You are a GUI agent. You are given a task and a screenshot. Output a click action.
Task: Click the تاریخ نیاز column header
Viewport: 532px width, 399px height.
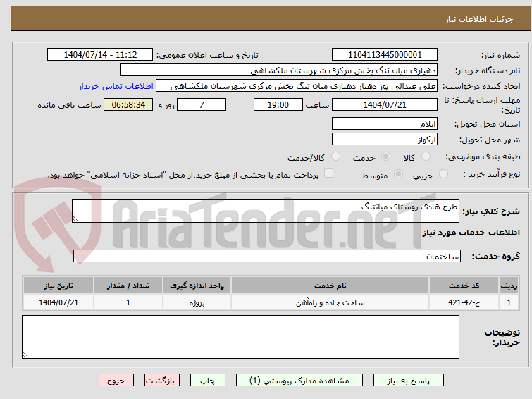58,286
